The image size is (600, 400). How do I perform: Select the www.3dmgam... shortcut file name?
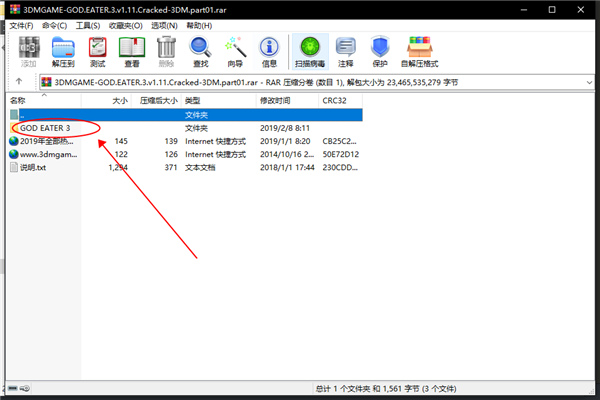(x=49, y=154)
